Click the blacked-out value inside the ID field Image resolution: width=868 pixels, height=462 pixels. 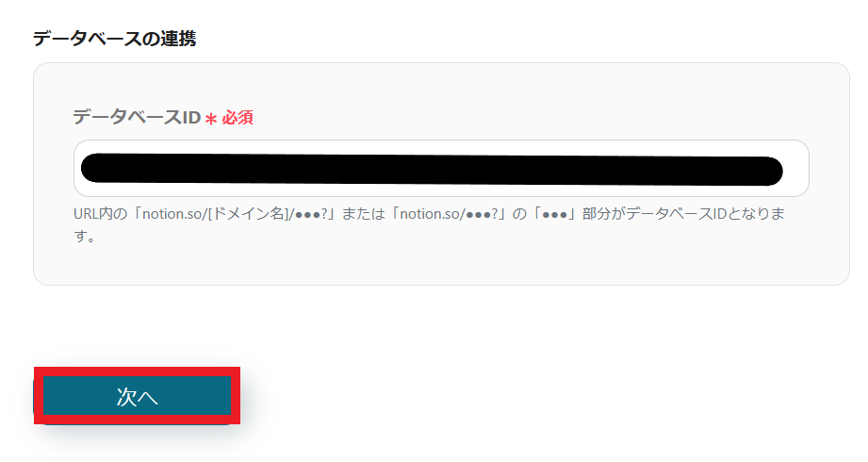coord(432,170)
